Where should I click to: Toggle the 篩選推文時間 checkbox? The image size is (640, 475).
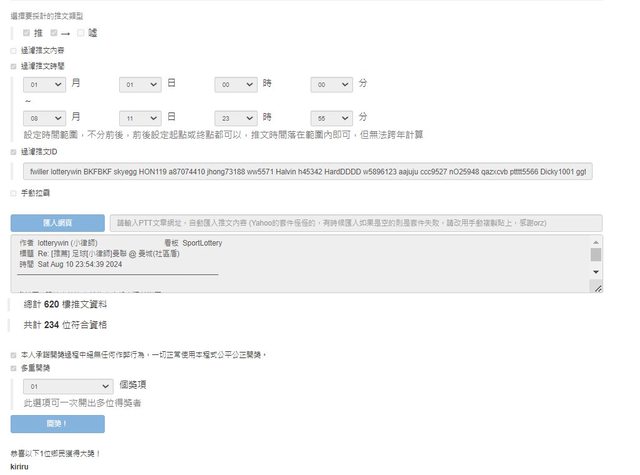point(13,66)
